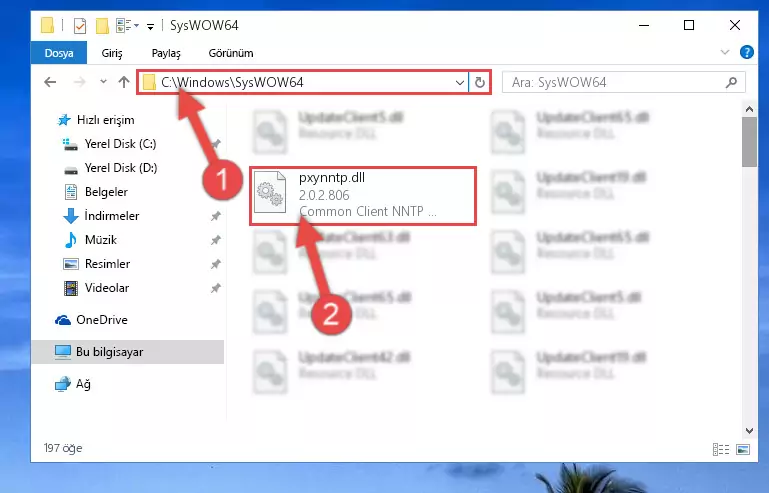Open address bar history dropdown
Screen dimensions: 769x493
[460, 82]
